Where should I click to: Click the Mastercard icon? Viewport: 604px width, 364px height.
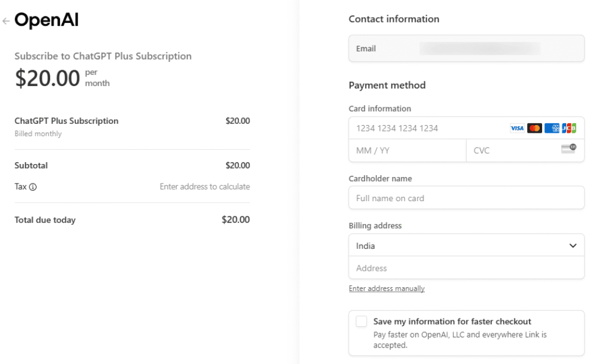[x=534, y=128]
